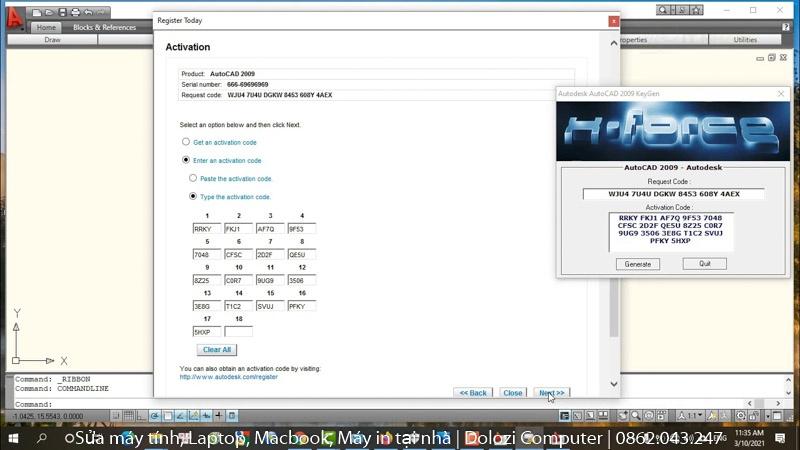This screenshot has width=800, height=450.
Task: Click the Pan tool icon in status bar
Action: pos(623,416)
